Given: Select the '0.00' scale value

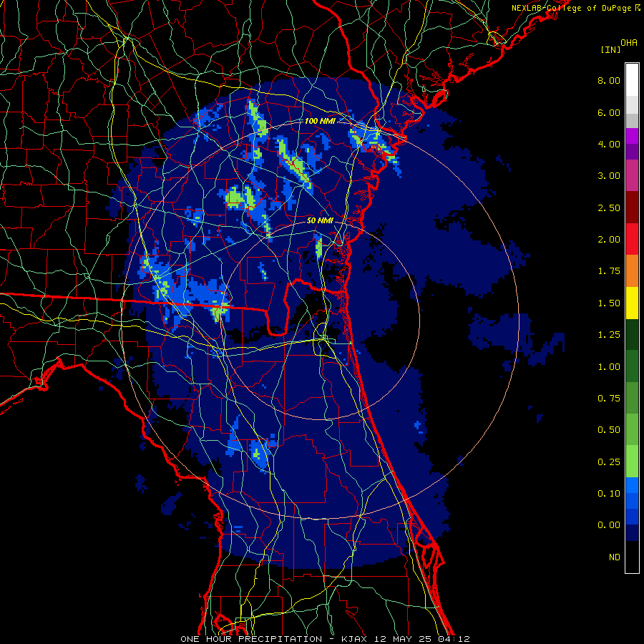Looking at the screenshot, I should coord(609,525).
